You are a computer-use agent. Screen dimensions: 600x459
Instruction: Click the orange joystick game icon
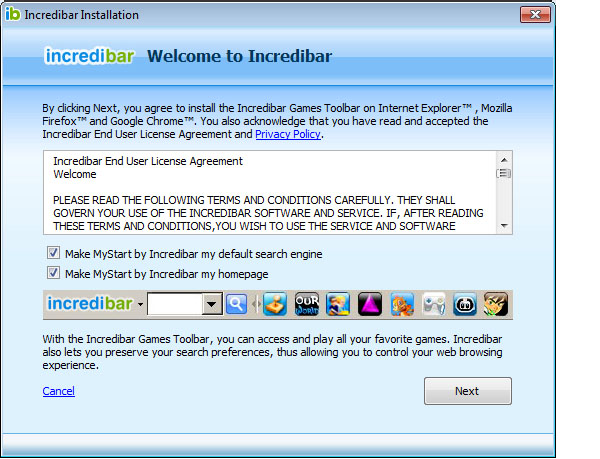274,304
